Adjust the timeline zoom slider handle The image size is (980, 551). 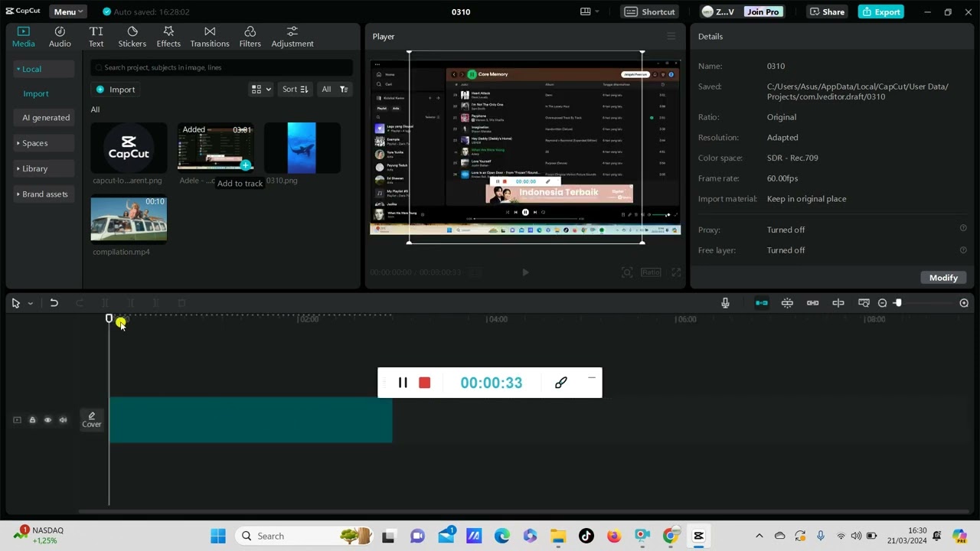[x=897, y=303]
